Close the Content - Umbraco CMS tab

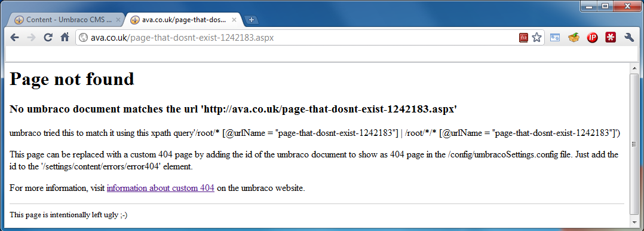coord(118,20)
